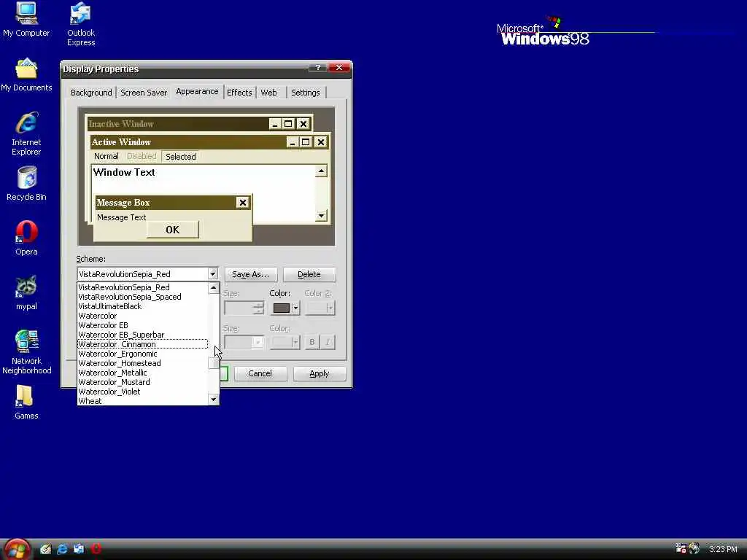The width and height of the screenshot is (747, 560).
Task: Click the OK button in preview Message Box
Action: click(172, 230)
